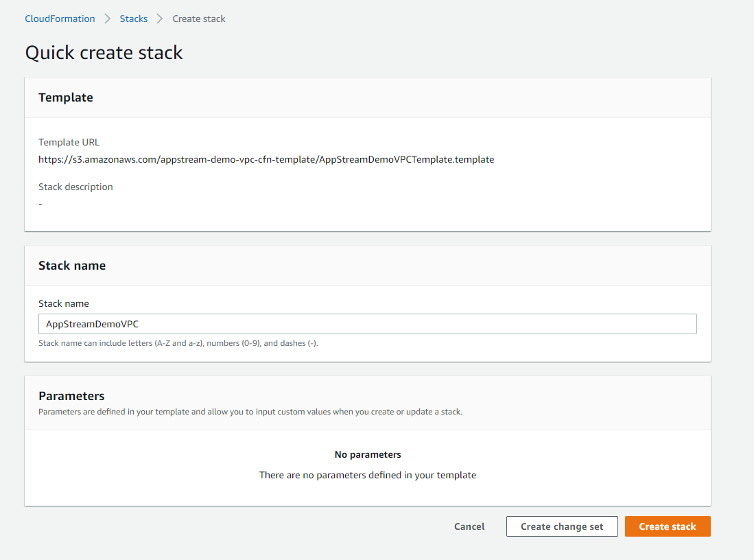Click the S3 template URL text
Image resolution: width=754 pixels, height=560 pixels.
point(266,159)
